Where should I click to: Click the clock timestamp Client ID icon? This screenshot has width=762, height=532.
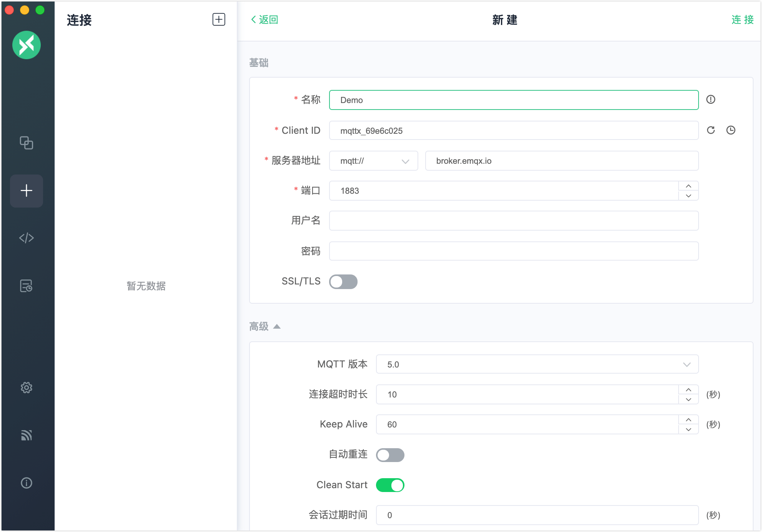(x=730, y=130)
